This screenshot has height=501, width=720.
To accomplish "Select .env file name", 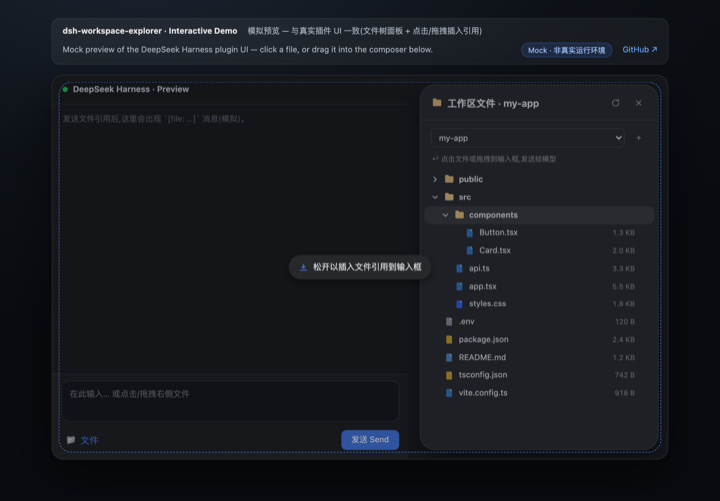I will point(466,321).
